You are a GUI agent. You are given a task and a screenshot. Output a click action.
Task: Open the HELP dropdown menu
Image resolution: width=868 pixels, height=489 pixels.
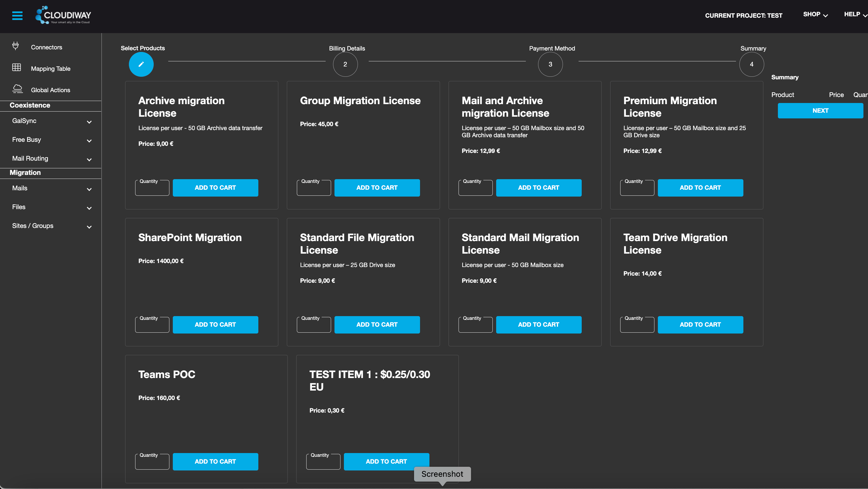click(x=855, y=15)
